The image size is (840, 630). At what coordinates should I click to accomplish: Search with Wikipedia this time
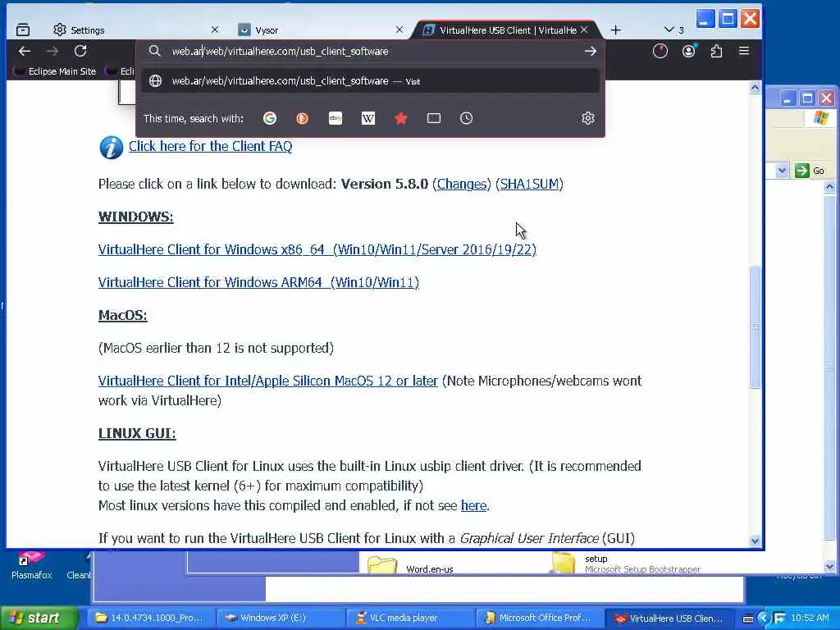point(368,118)
